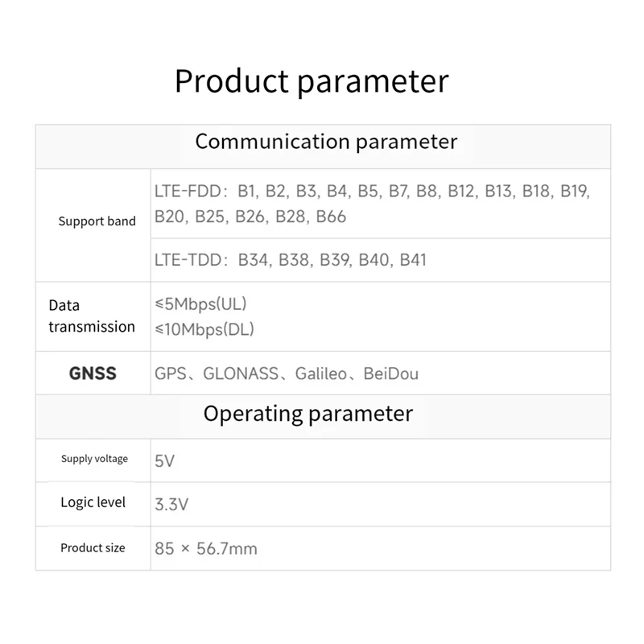Image resolution: width=644 pixels, height=644 pixels.
Task: Select the "Support band" row label
Action: [97, 221]
